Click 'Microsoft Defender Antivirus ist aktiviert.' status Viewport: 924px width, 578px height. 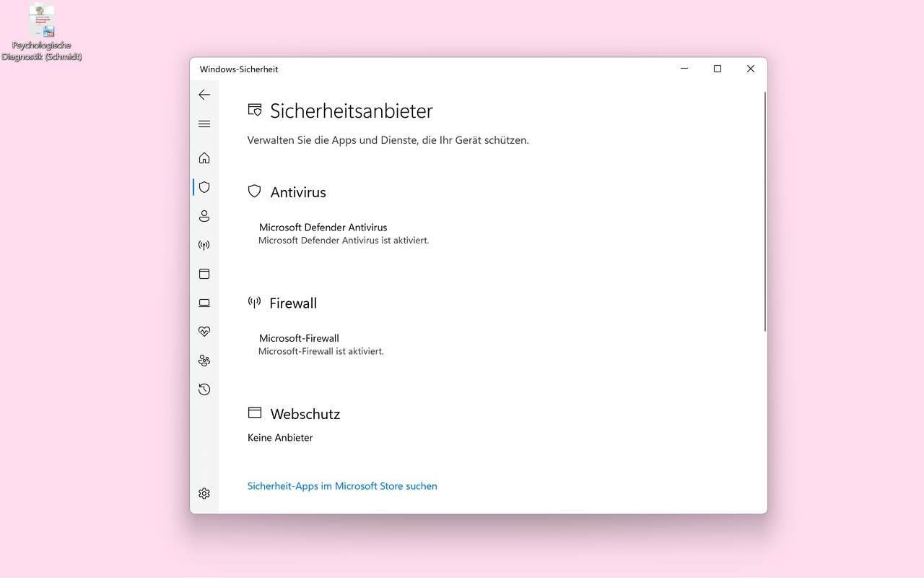[344, 241]
